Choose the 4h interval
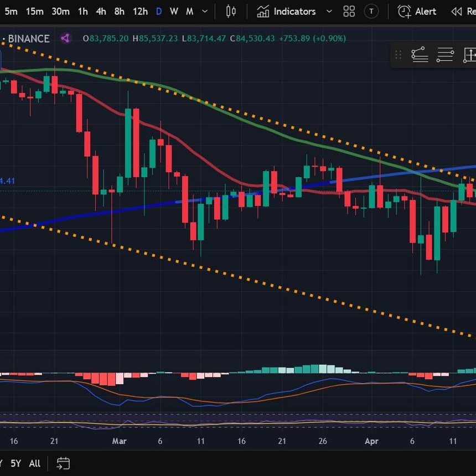Screen dimensions: 476x476 [101, 12]
